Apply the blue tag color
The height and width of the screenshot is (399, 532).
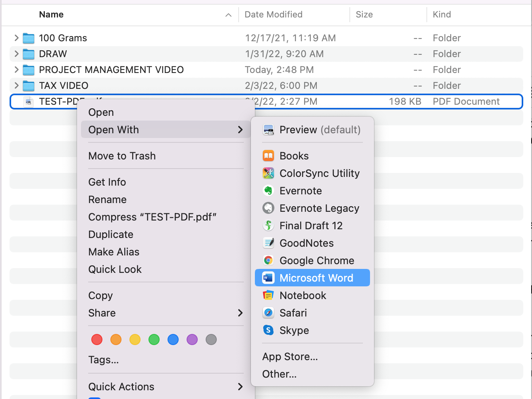[173, 340]
